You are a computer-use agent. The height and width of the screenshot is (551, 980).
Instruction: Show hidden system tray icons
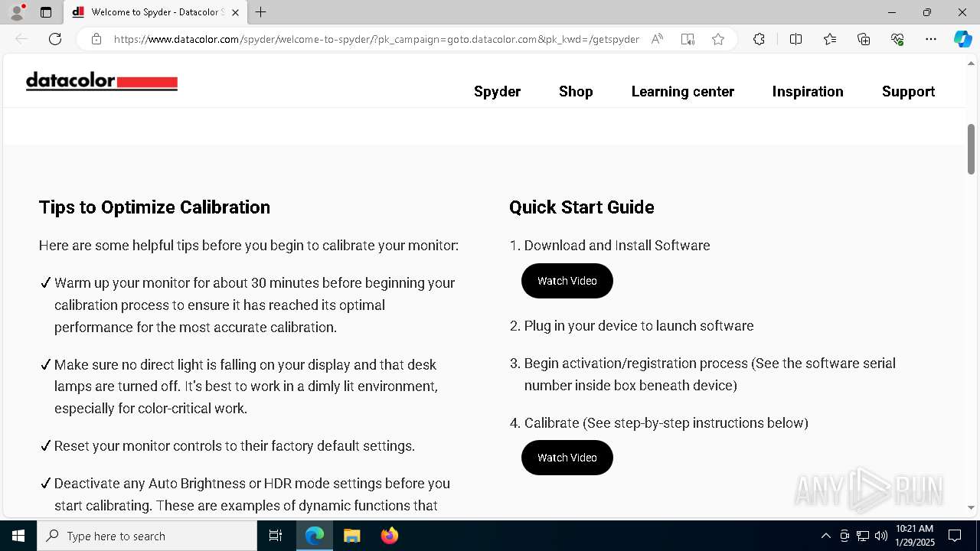pyautogui.click(x=825, y=536)
